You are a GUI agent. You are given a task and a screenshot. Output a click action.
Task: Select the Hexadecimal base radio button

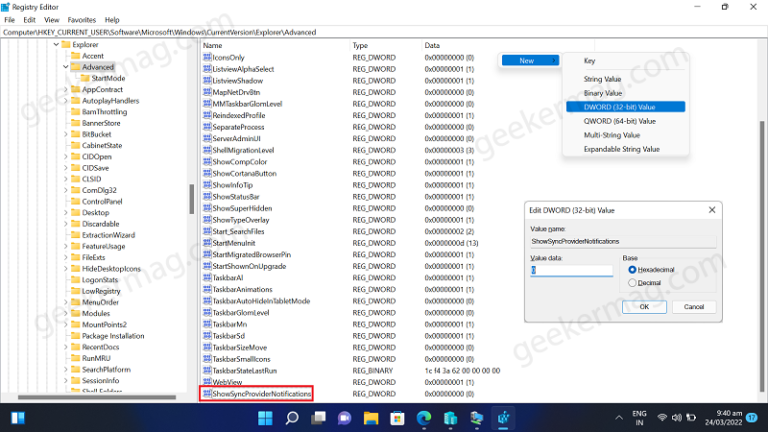631,270
